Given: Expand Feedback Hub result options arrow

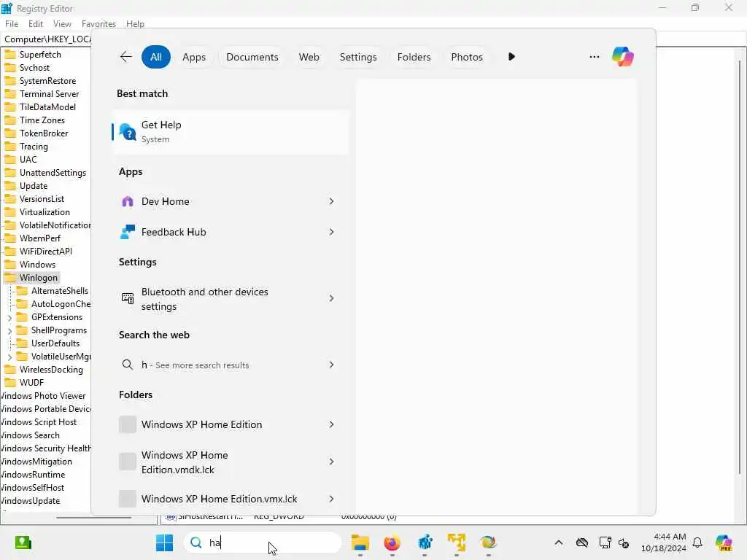Looking at the screenshot, I should pyautogui.click(x=332, y=232).
